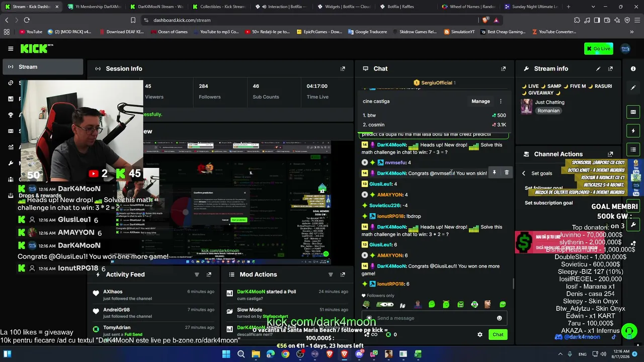This screenshot has width=644, height=362.
Task: Open the list icon in right sidebar
Action: coord(633,149)
